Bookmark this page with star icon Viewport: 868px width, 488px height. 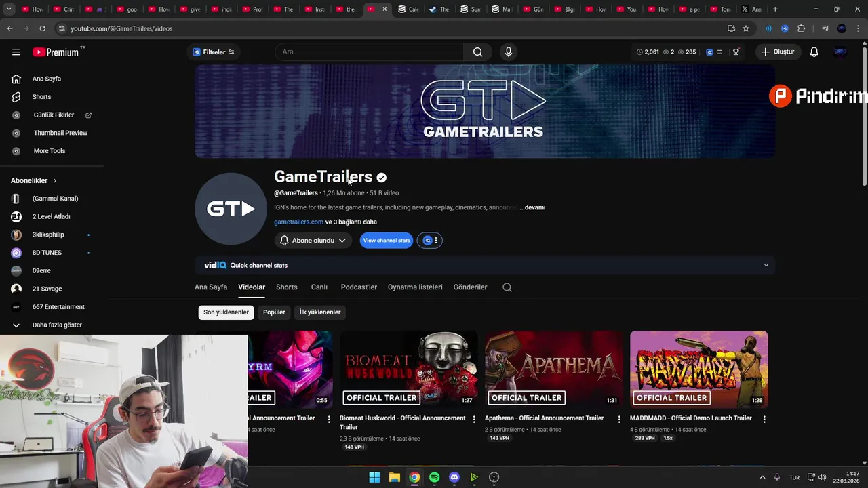click(x=746, y=28)
